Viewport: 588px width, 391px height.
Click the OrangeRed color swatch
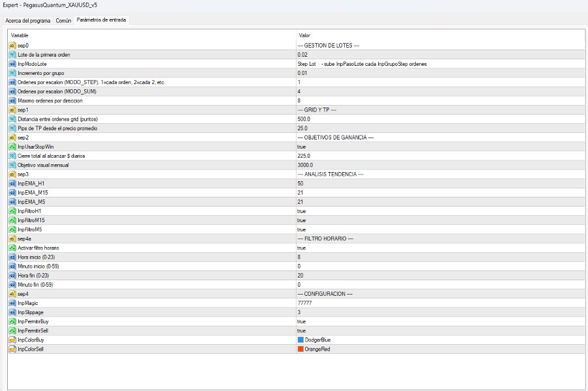301,349
